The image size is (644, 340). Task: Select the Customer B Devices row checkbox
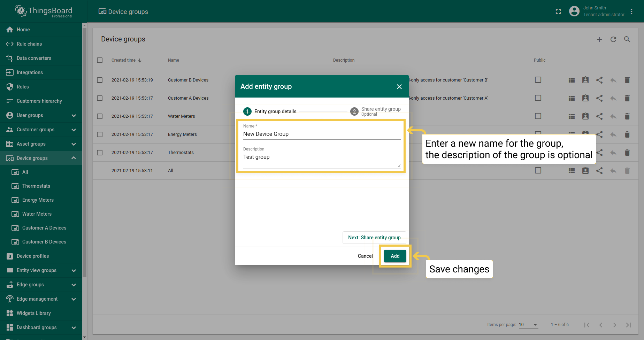point(100,80)
